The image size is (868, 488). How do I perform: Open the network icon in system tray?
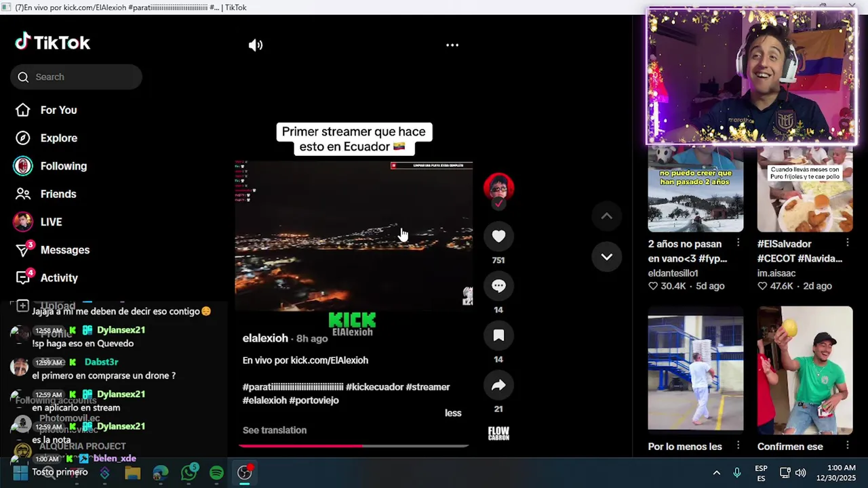point(785,472)
